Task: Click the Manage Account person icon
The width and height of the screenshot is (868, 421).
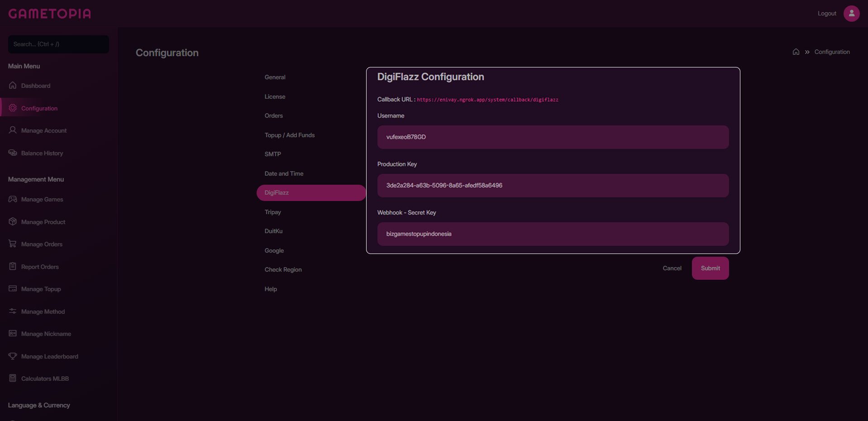Action: [x=13, y=130]
